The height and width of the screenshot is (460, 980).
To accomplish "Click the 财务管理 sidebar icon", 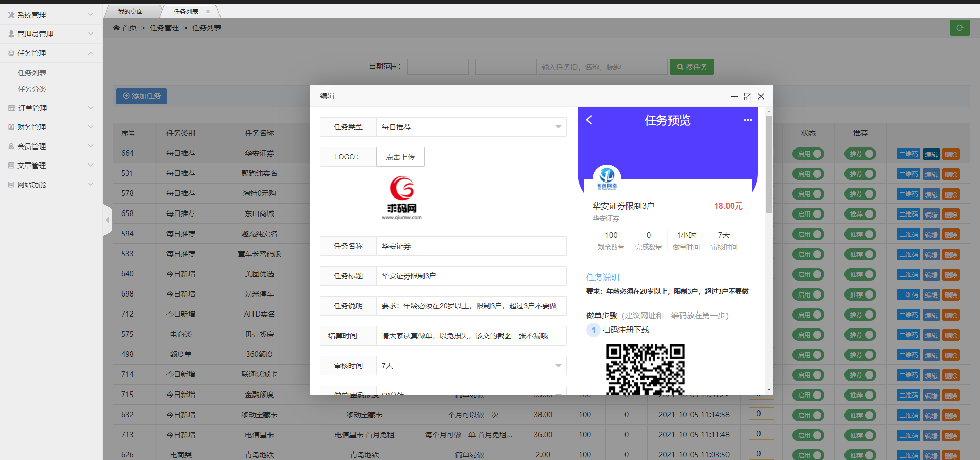I will [11, 127].
